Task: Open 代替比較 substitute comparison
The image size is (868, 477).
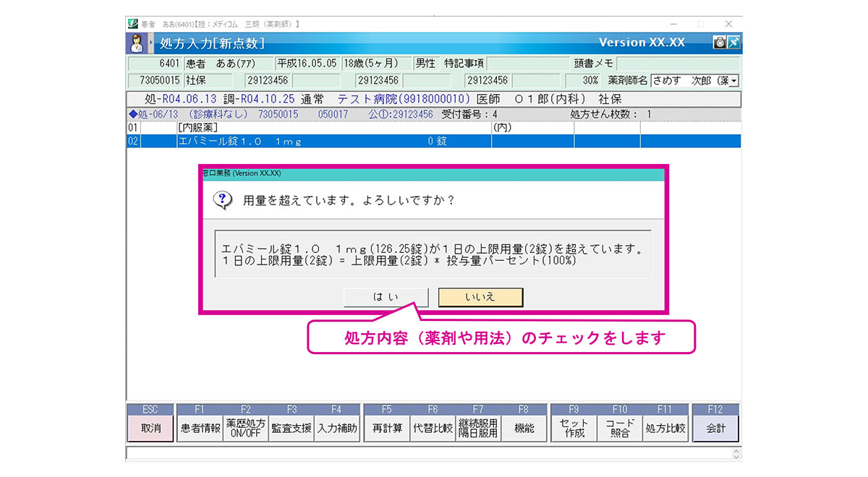Action: [x=432, y=429]
